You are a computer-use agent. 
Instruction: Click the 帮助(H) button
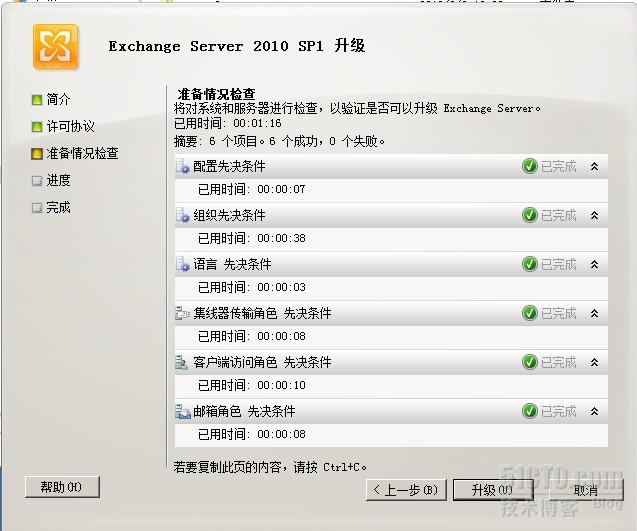(x=62, y=487)
